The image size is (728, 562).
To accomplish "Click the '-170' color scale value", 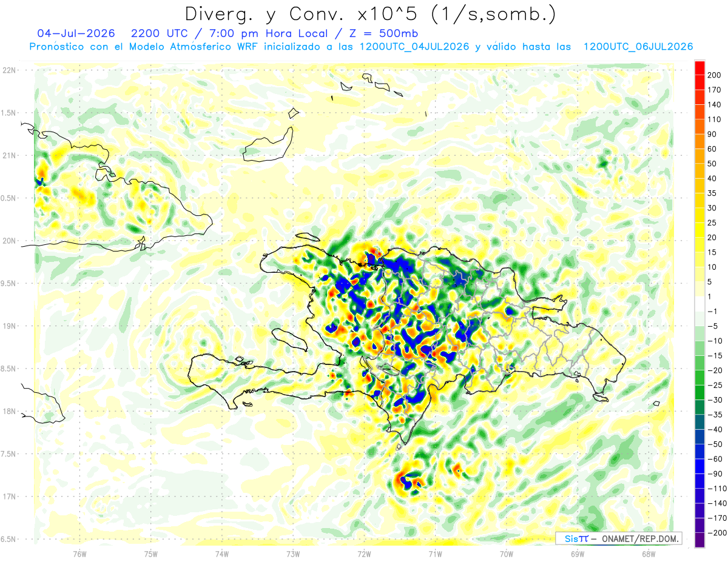I will [x=716, y=518].
